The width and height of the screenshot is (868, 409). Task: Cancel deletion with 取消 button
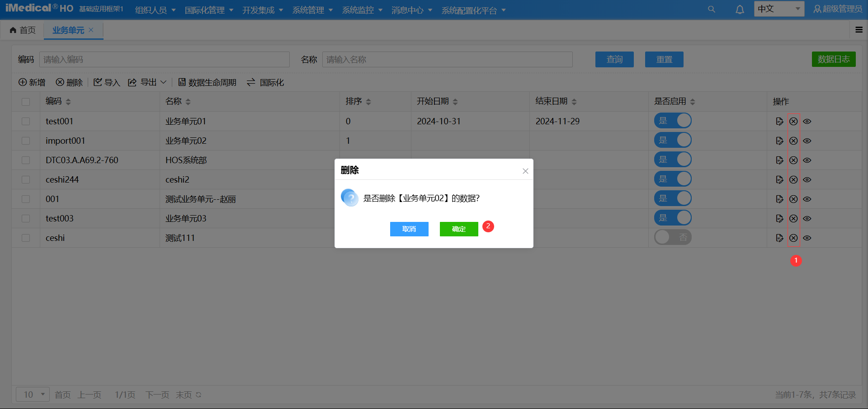(409, 229)
